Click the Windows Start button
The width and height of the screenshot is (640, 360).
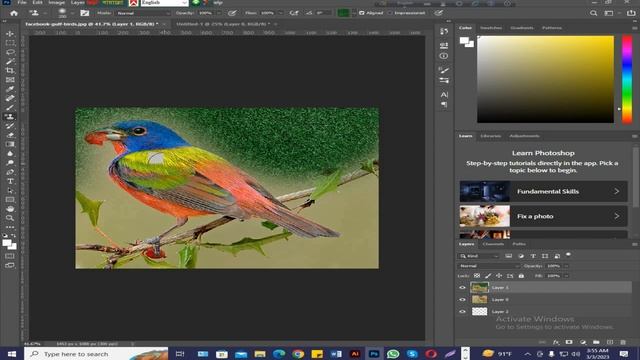coord(11,354)
